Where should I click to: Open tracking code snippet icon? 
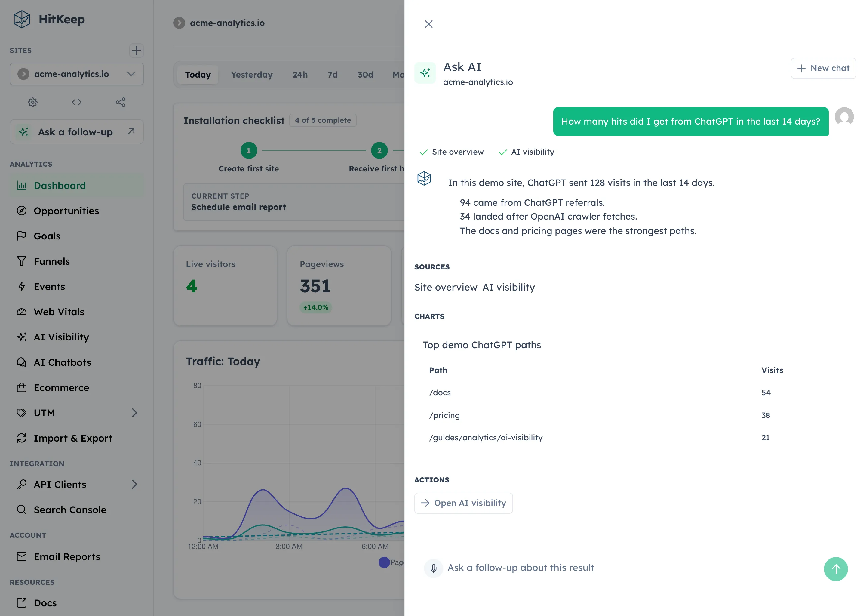[x=77, y=102]
